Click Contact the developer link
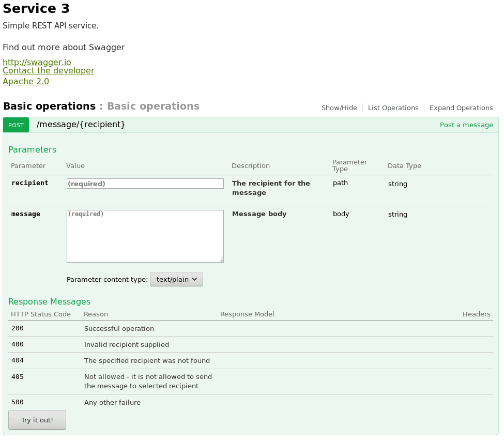Screen dimensions: 504x441 [x=49, y=71]
